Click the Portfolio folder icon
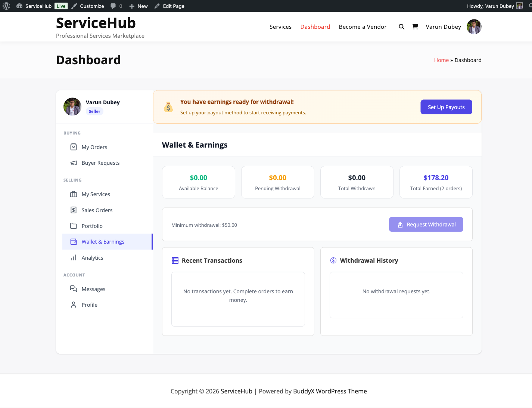Screen dimensions: 532x408 tap(74, 226)
